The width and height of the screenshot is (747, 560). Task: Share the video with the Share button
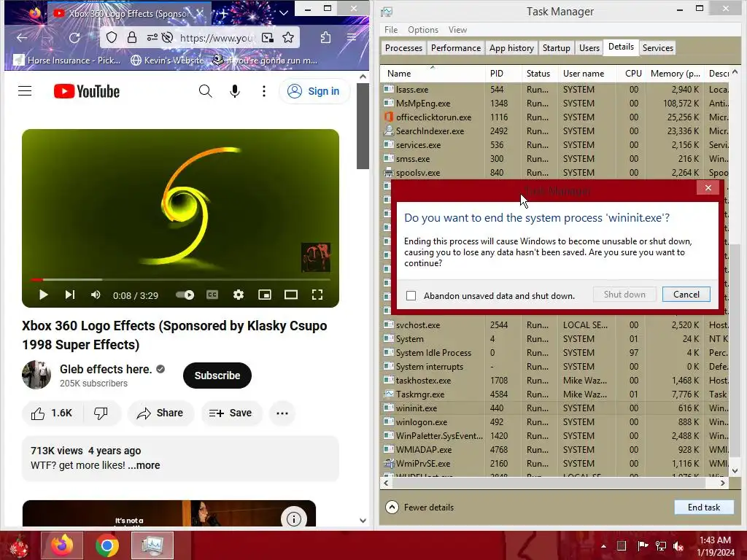pyautogui.click(x=160, y=413)
